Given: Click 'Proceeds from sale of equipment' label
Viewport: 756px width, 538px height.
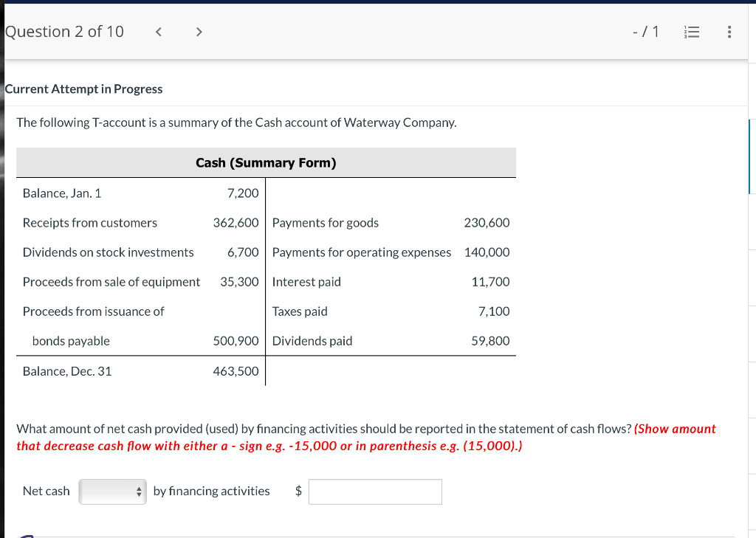Looking at the screenshot, I should tap(111, 282).
